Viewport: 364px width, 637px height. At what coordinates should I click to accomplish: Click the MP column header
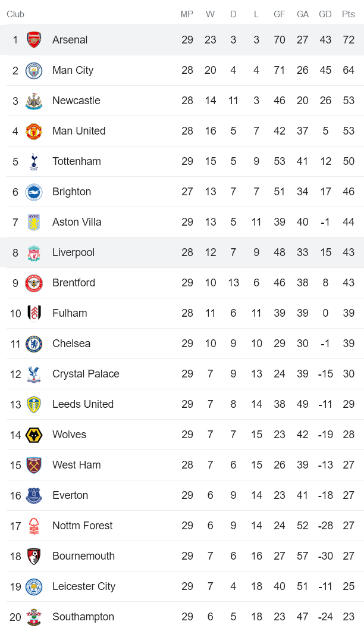(187, 14)
